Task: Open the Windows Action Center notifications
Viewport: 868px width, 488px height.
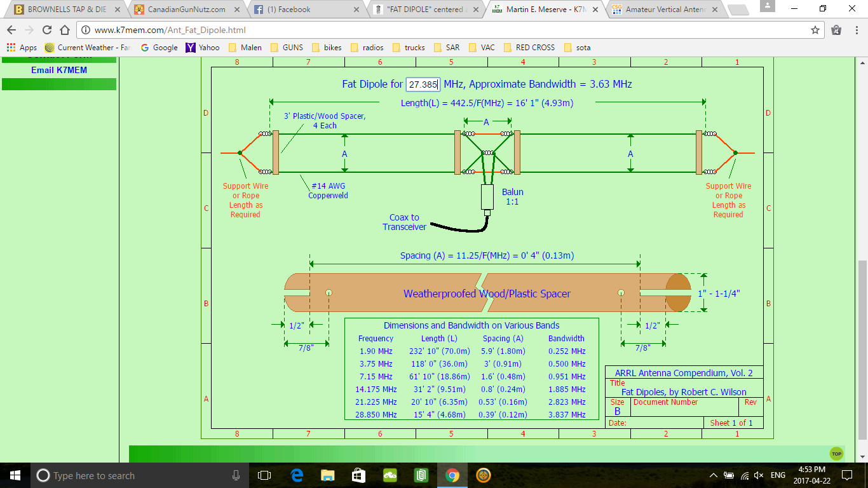Action: tap(846, 475)
